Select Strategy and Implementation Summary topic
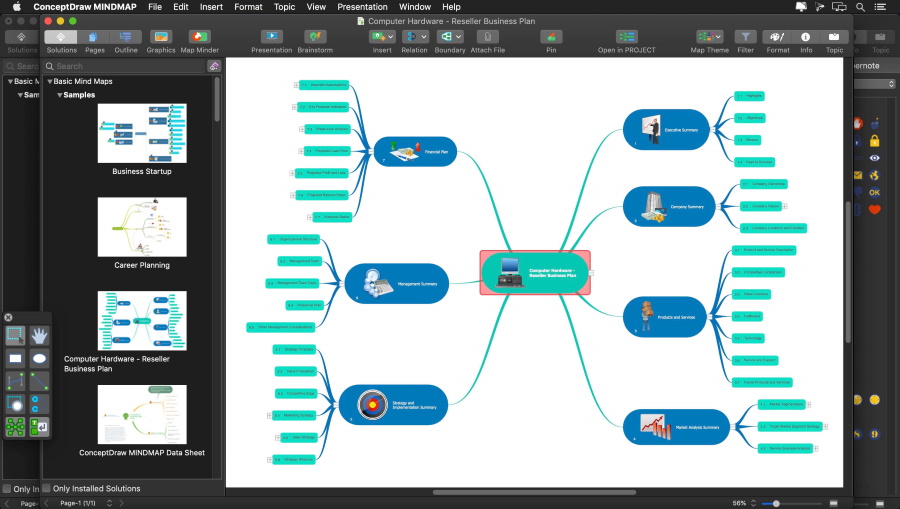Viewport: 900px width, 509px height. tap(393, 405)
